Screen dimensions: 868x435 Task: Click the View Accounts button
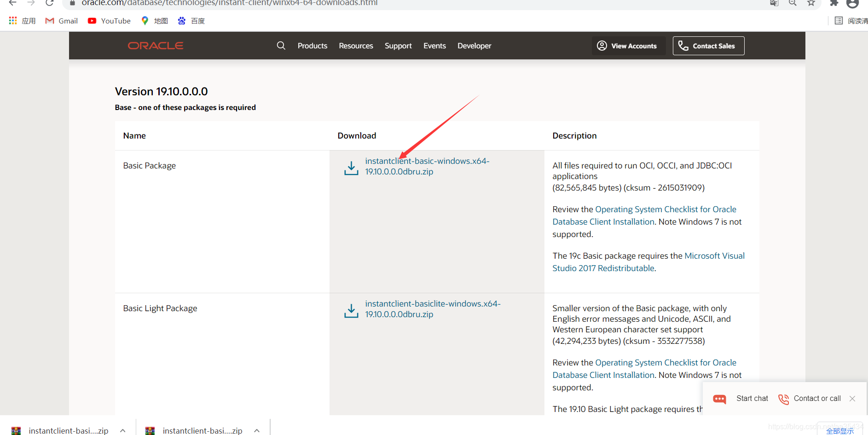click(628, 46)
